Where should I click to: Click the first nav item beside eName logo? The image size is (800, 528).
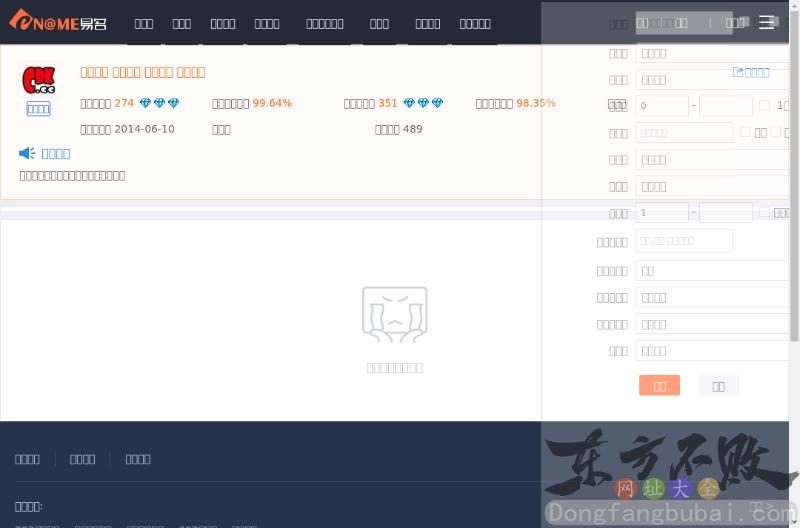[x=144, y=23]
